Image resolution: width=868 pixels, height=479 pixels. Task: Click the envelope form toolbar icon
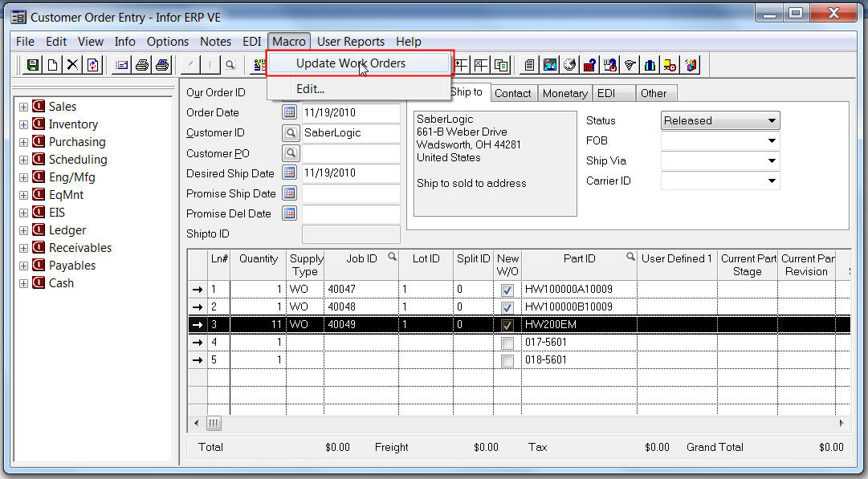122,65
